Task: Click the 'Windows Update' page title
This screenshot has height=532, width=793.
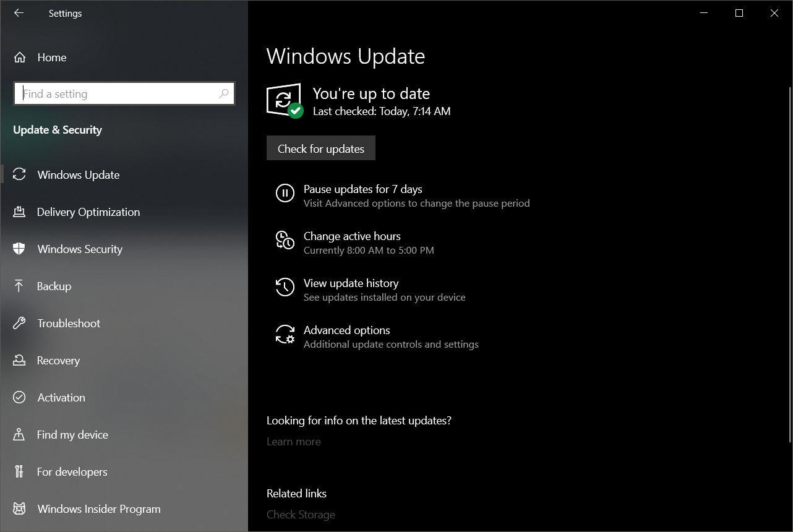Action: click(x=346, y=56)
